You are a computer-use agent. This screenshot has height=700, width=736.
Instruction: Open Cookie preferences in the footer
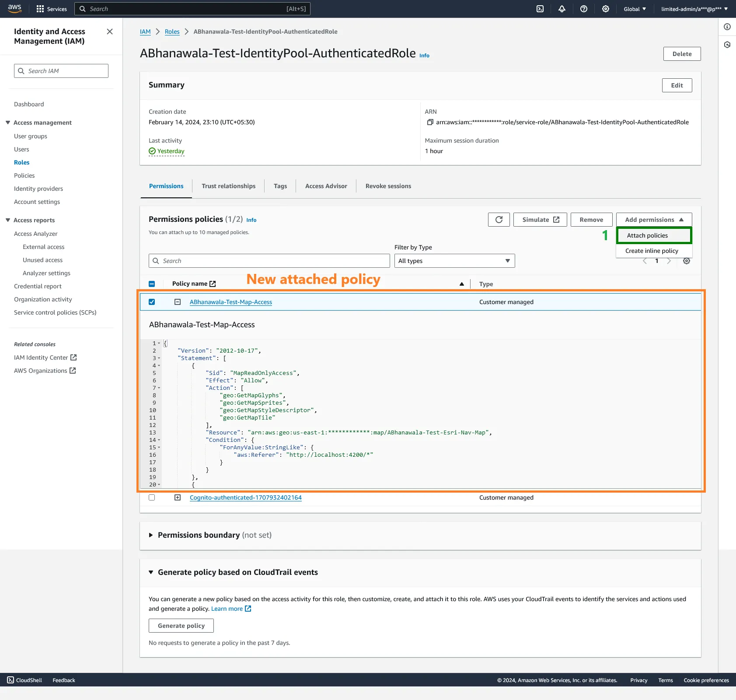(706, 680)
